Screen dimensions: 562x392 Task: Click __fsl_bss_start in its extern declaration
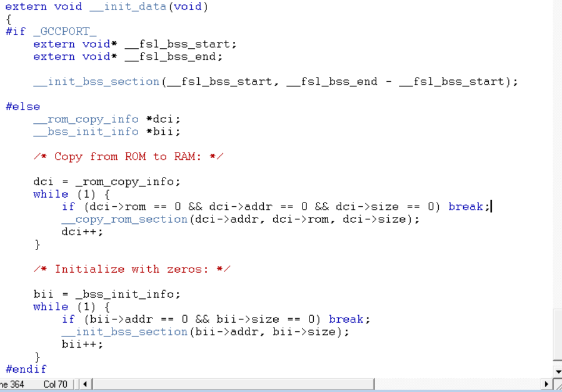[x=177, y=44]
